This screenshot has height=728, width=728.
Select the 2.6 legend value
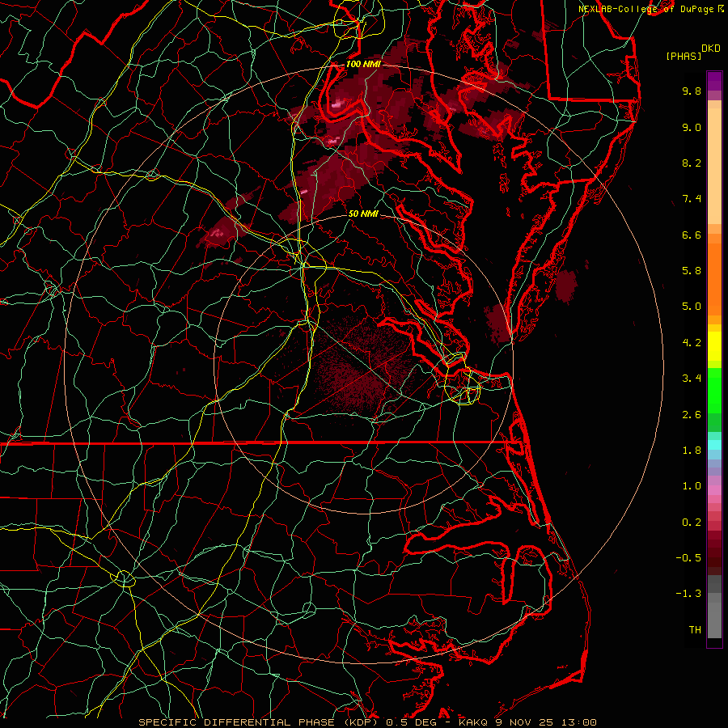(x=692, y=415)
